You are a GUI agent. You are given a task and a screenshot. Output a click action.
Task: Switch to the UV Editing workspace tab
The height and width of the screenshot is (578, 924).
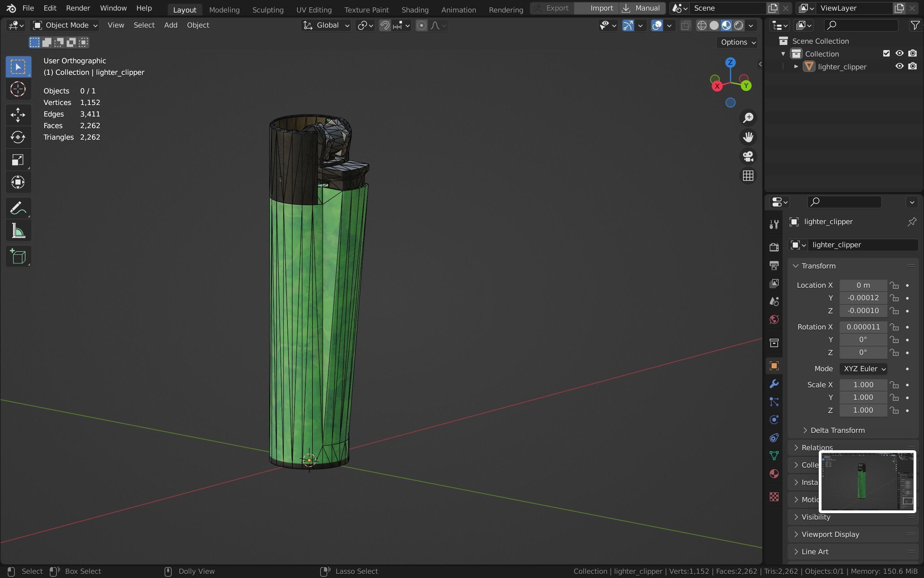pos(314,10)
